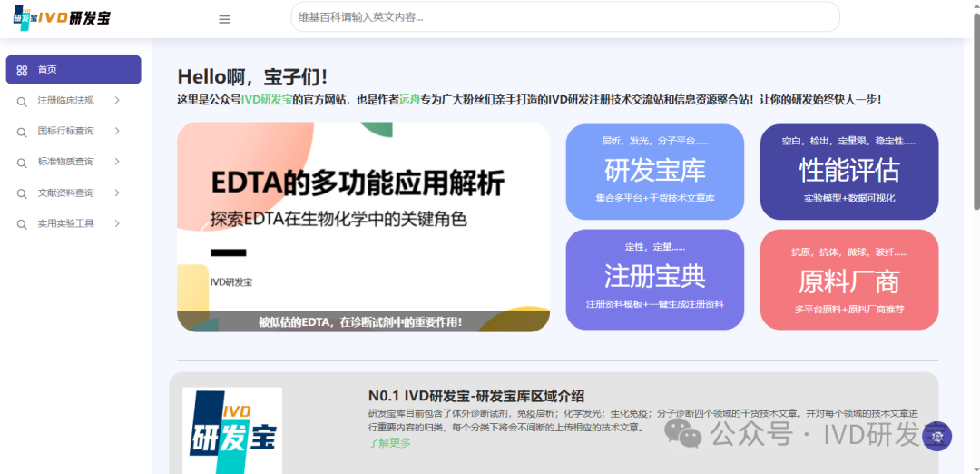Click search icon next to 注册临床法规
This screenshot has width=980, height=474.
click(x=22, y=101)
